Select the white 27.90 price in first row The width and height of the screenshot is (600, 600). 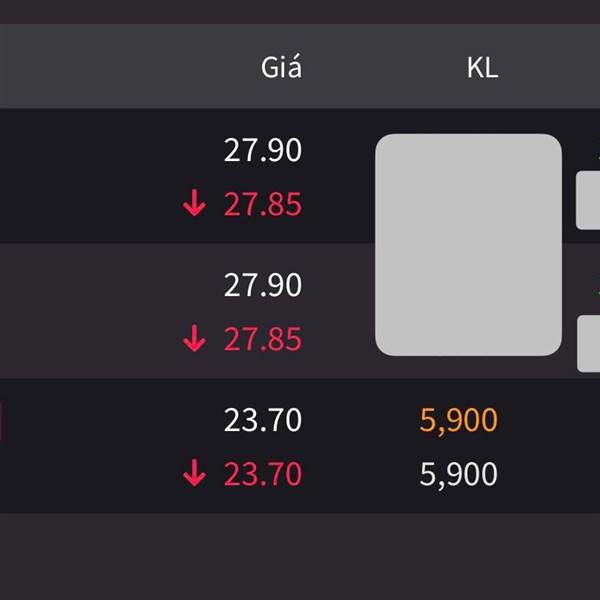[262, 151]
